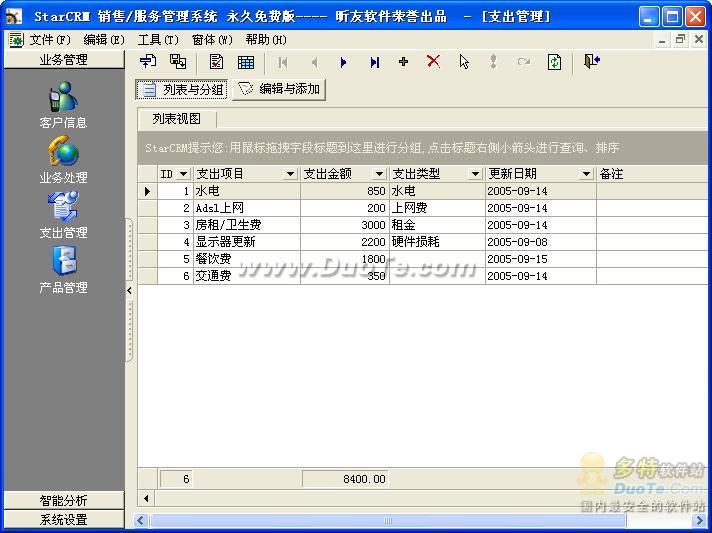Viewport: 712px width, 533px height.
Task: Click the 3000 amount cell
Action: [345, 225]
